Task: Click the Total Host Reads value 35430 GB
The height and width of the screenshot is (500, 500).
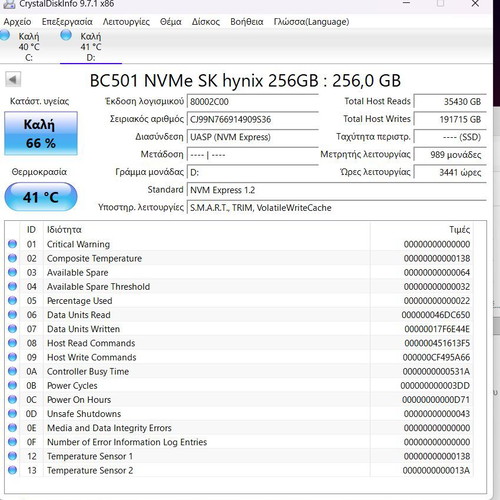Action: pyautogui.click(x=450, y=102)
